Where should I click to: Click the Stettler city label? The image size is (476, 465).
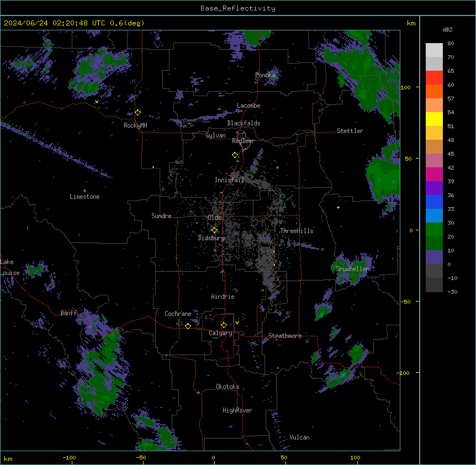350,131
